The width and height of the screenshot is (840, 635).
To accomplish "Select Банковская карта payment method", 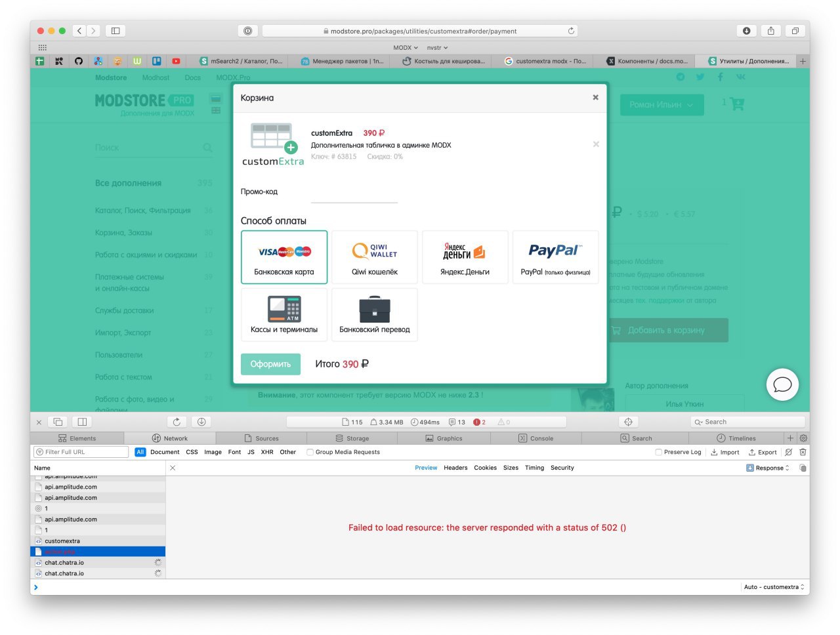I will click(x=284, y=257).
